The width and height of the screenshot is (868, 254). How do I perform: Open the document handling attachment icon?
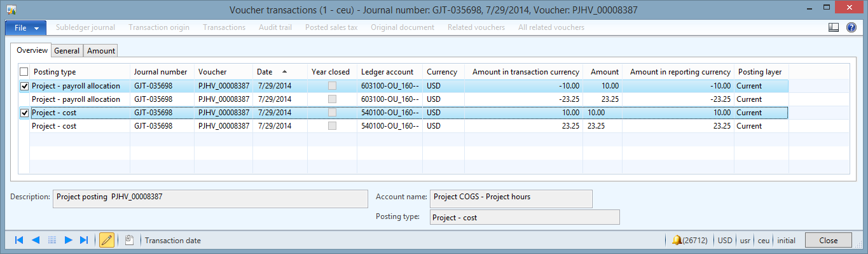tap(129, 240)
